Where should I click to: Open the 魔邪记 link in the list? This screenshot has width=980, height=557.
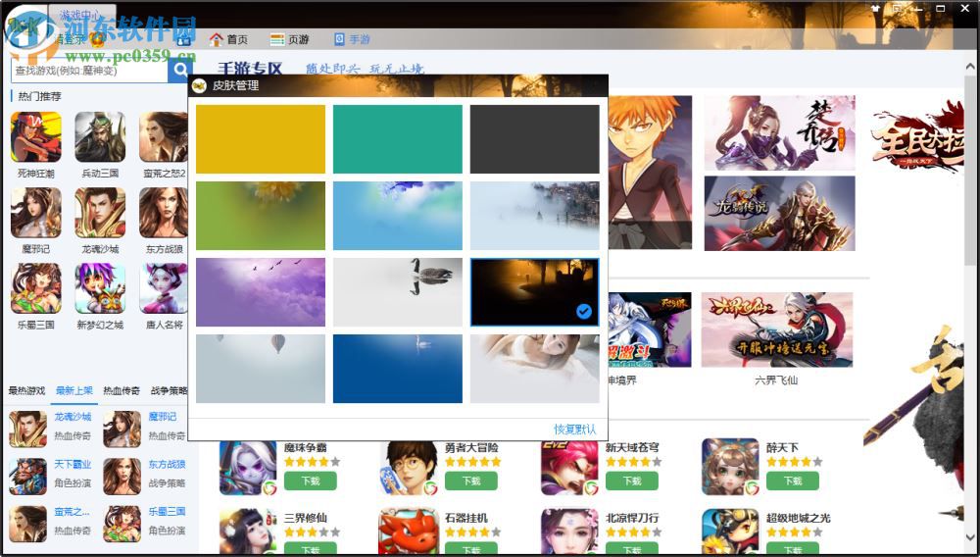click(x=163, y=417)
